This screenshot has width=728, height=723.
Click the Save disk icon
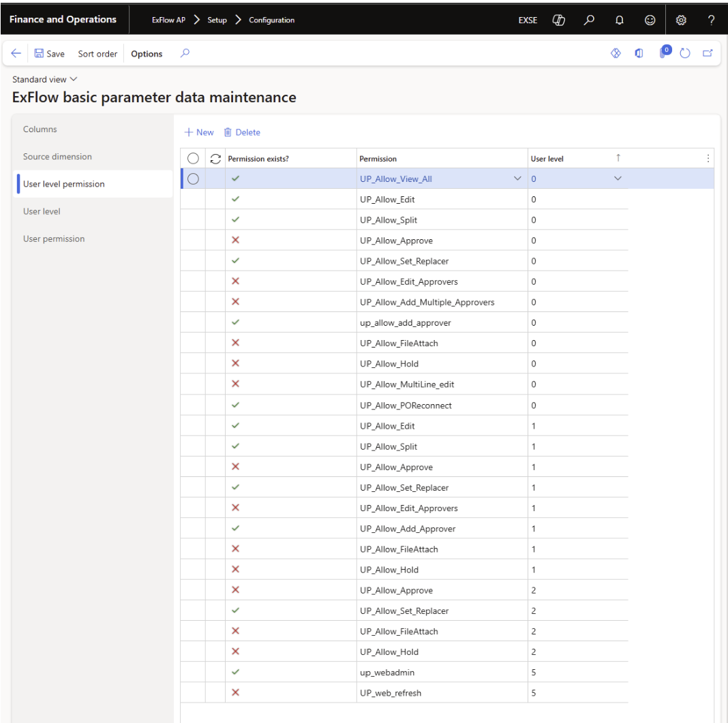39,53
